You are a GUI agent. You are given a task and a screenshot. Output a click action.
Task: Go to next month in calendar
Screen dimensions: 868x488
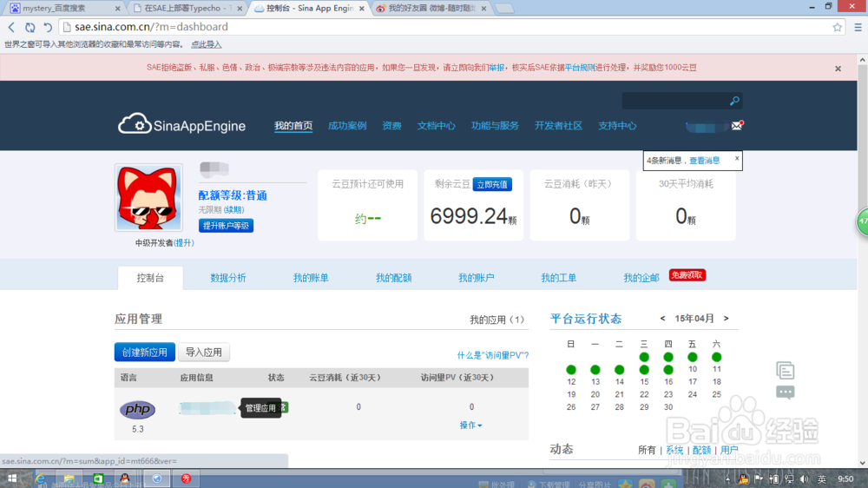tap(726, 319)
